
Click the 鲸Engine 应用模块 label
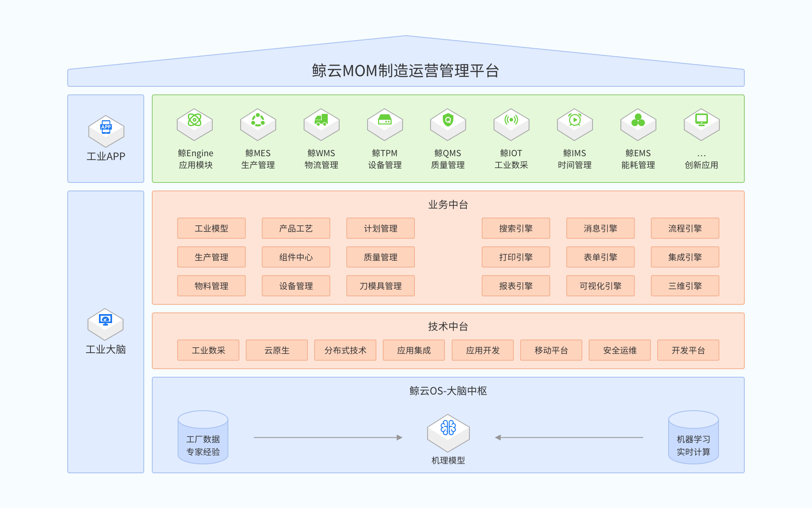point(195,159)
